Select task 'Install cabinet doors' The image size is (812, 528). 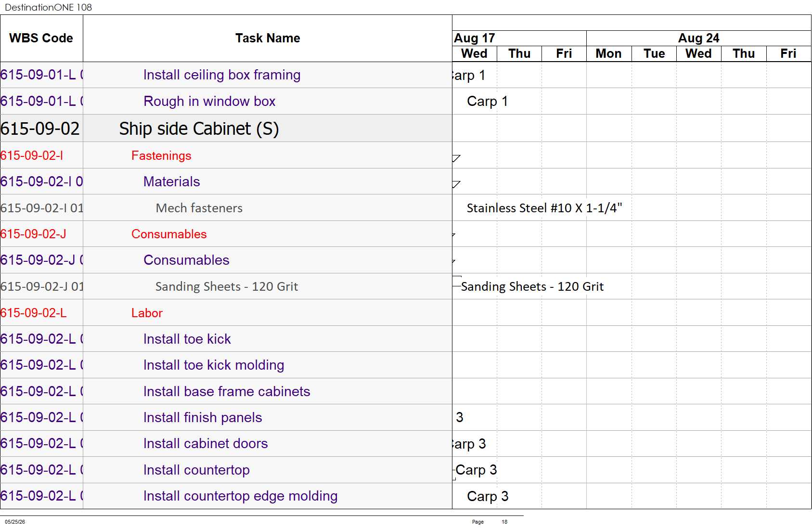point(206,443)
